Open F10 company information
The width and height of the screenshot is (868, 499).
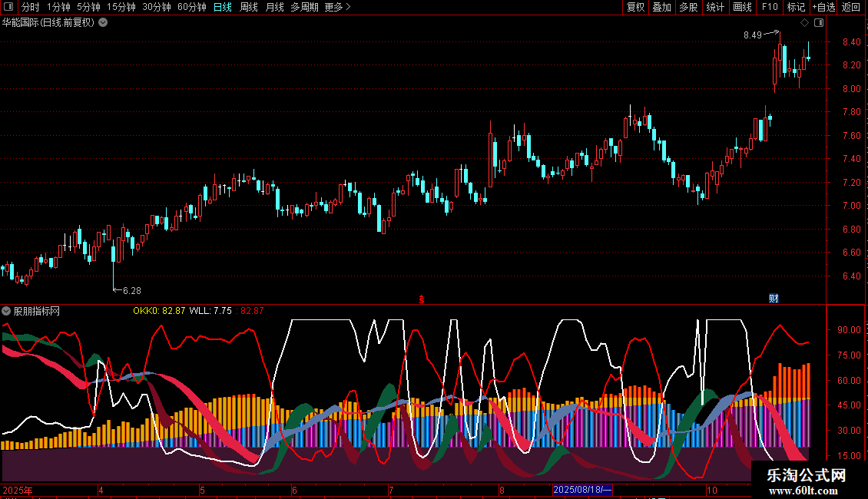pyautogui.click(x=769, y=7)
